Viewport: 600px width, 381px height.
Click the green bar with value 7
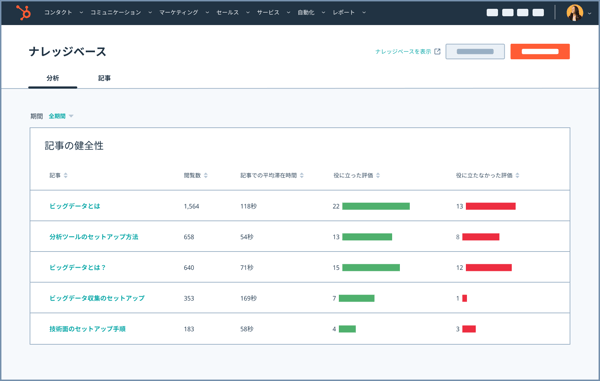pyautogui.click(x=357, y=298)
